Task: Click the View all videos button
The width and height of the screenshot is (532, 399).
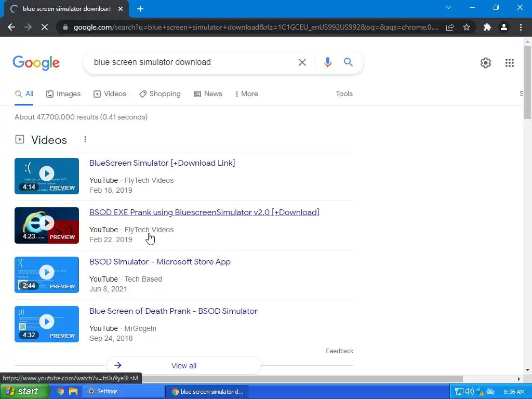Action: tap(184, 365)
